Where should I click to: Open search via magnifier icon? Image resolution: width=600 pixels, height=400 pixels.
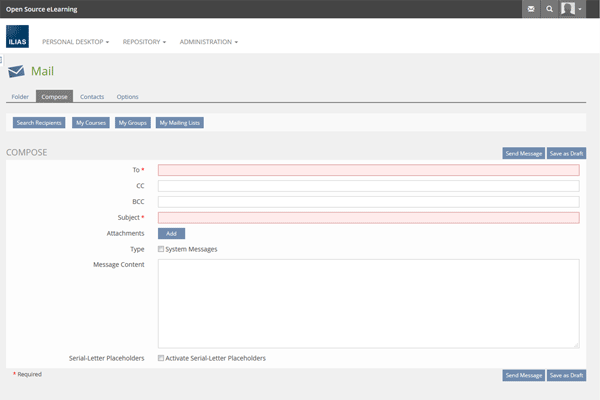[549, 9]
